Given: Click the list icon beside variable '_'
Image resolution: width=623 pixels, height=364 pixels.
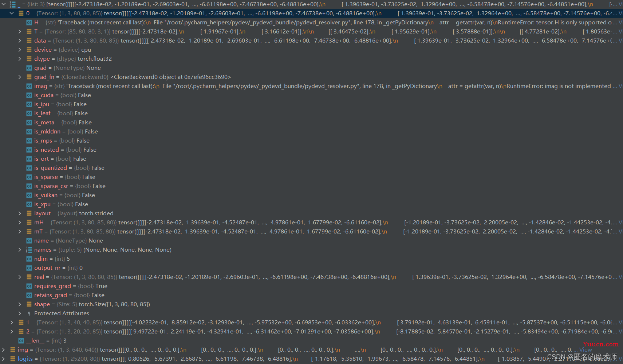Looking at the screenshot, I should click(13, 4).
